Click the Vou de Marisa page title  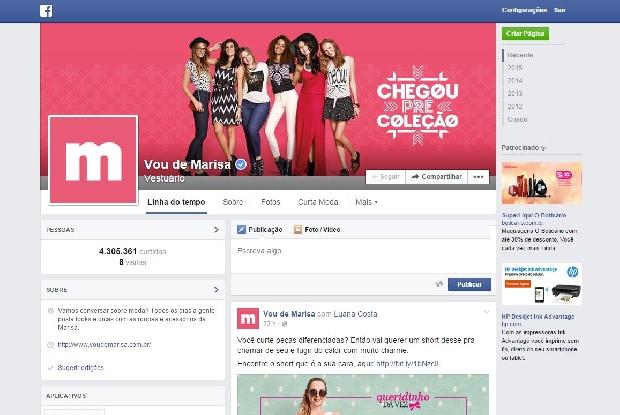coord(187,164)
